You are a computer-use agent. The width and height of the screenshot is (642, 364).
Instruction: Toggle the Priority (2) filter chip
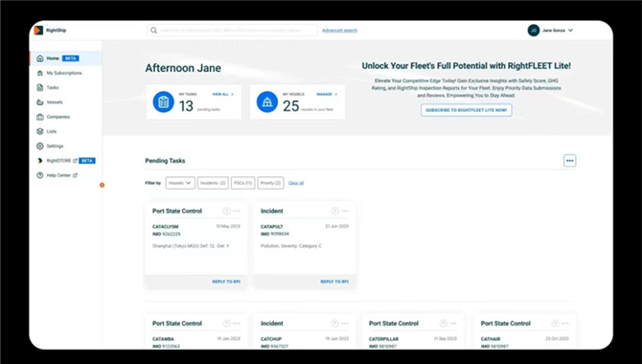(x=270, y=183)
